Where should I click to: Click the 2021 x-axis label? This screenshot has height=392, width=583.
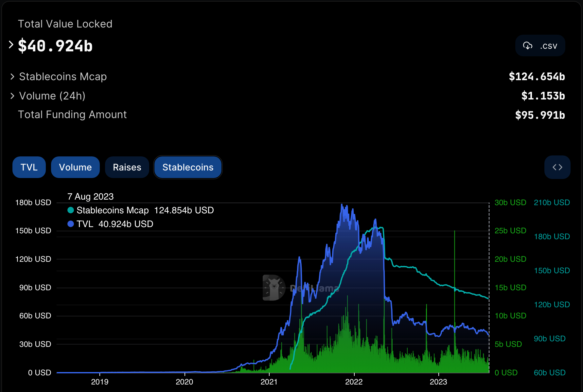(x=269, y=382)
